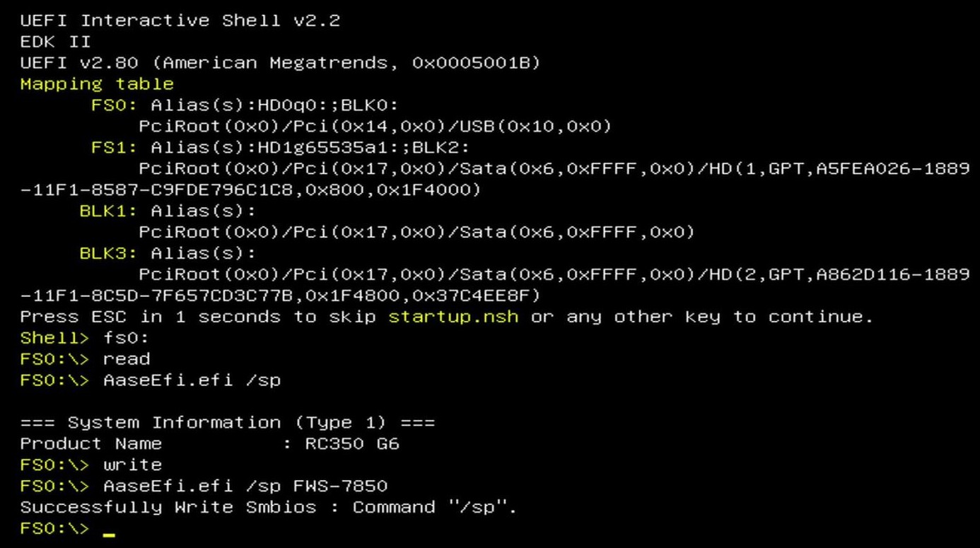Click the "write" command text
This screenshot has height=548, width=980.
pos(132,465)
